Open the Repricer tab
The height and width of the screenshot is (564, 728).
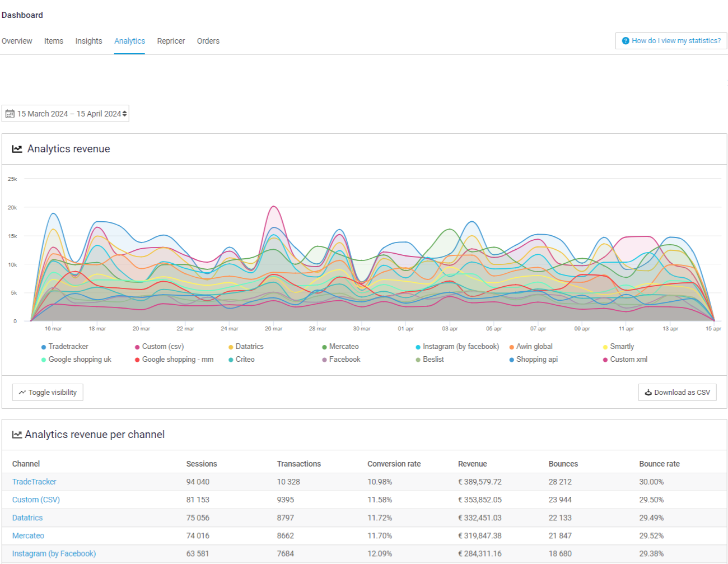tap(171, 41)
